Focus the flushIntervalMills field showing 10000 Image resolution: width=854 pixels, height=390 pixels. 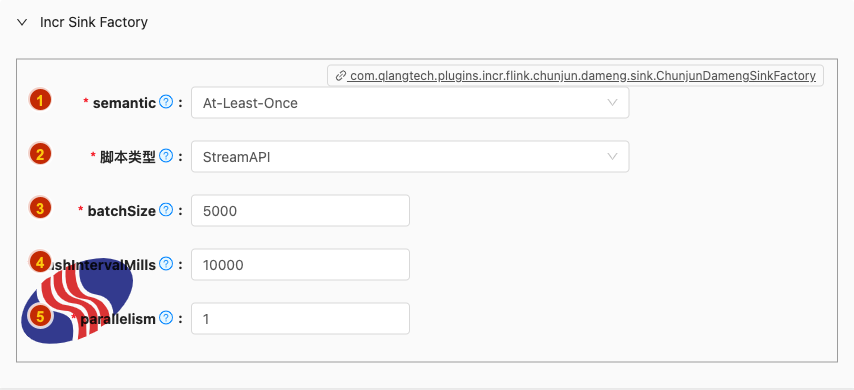(x=300, y=265)
